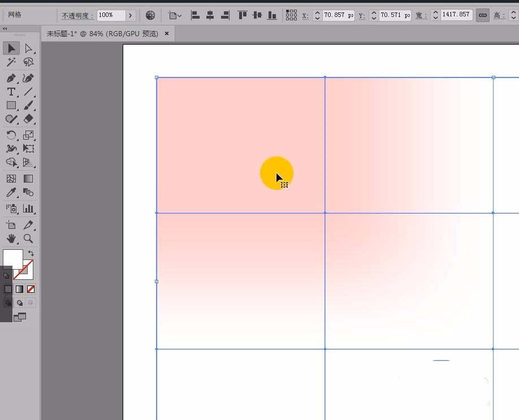Select the Blend tool

pyautogui.click(x=28, y=192)
